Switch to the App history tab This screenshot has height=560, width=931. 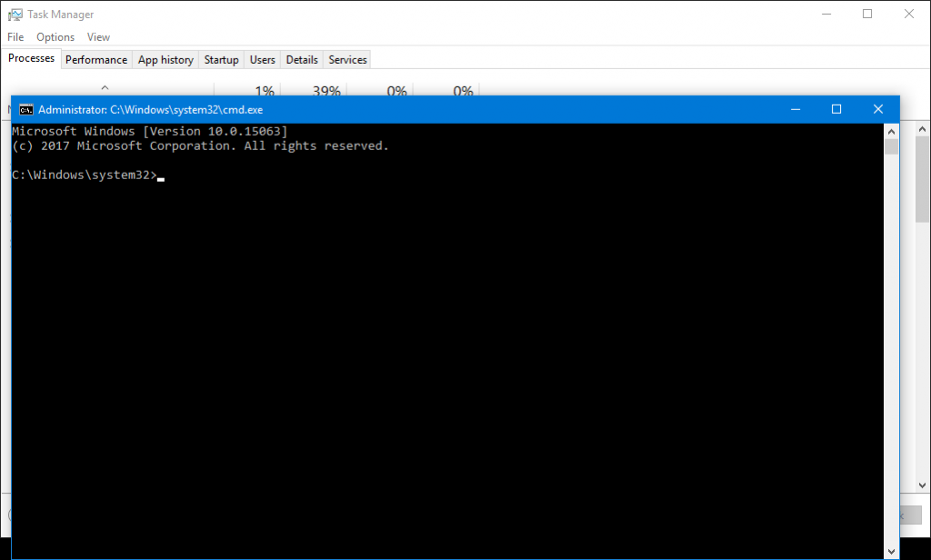click(165, 58)
